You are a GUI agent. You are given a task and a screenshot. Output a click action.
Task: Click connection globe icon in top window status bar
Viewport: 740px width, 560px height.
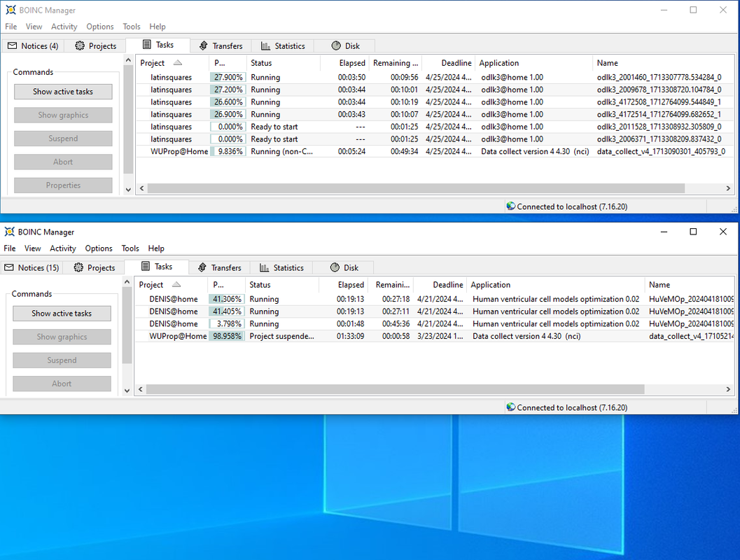510,206
